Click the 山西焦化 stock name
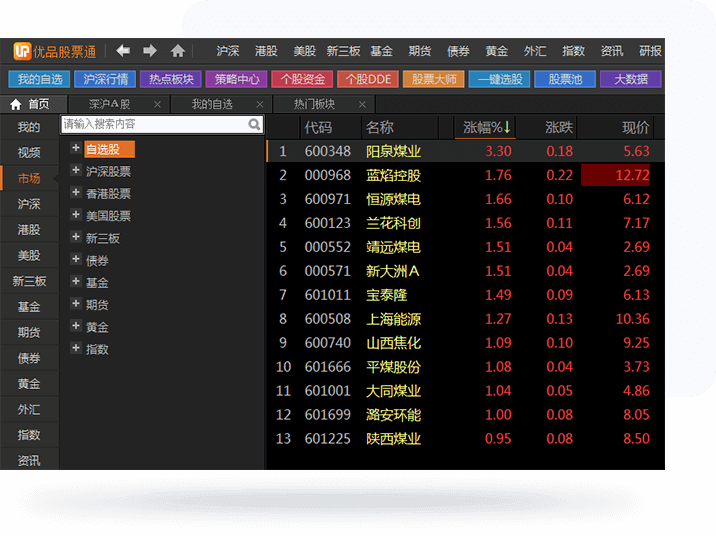 tap(393, 343)
